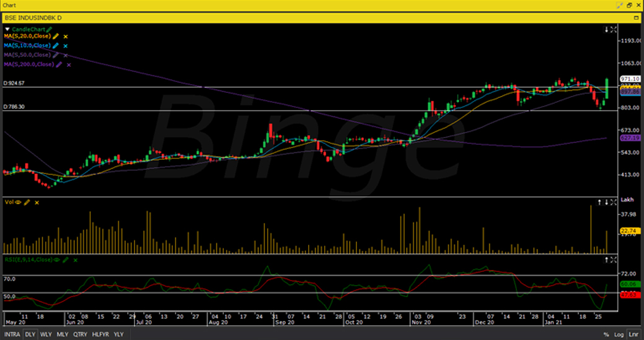Click the MA(S,20.0,Close) legend label

pyautogui.click(x=27, y=37)
